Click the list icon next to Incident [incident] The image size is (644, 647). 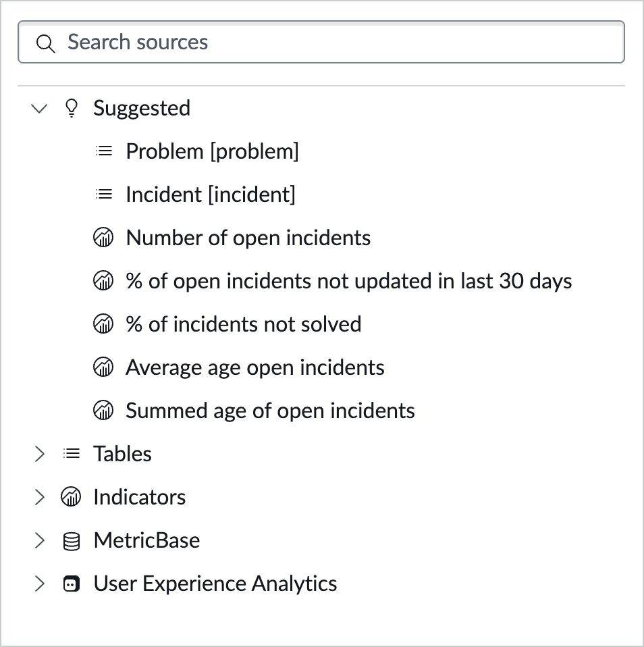tap(103, 195)
